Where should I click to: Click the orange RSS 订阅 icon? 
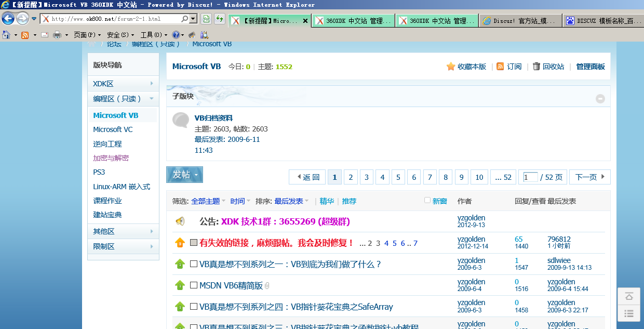500,67
